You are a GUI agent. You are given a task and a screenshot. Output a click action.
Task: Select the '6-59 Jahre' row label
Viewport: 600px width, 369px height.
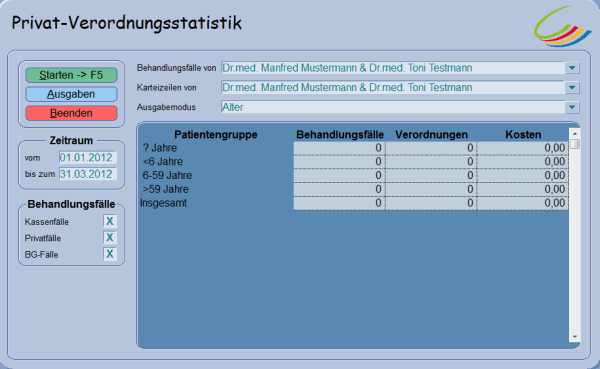[x=167, y=175]
